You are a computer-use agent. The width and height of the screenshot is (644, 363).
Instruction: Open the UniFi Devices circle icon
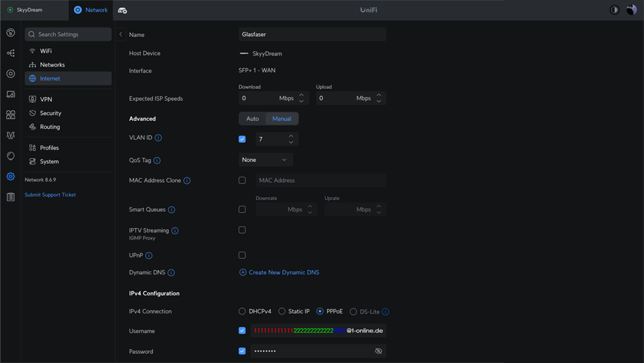(11, 74)
